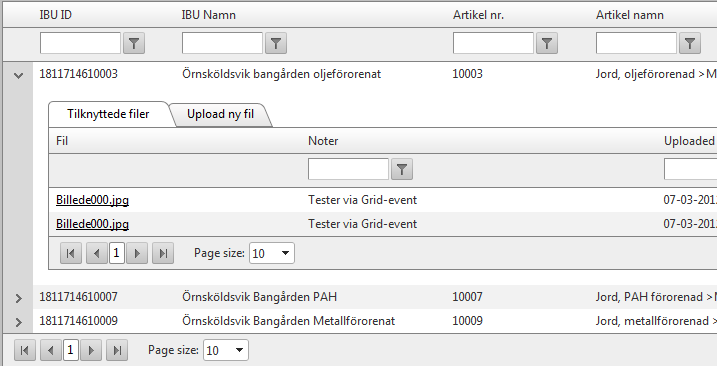Select second Tester via Grid-event note

[363, 224]
